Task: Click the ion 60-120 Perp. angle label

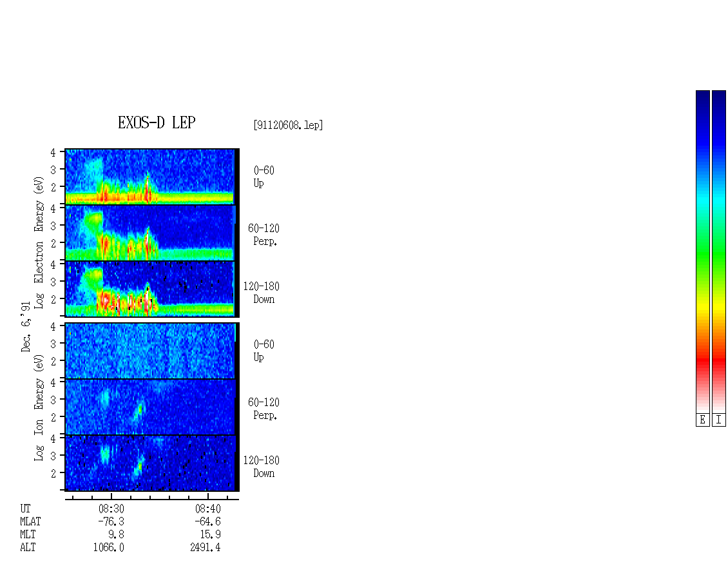Action: (263, 409)
